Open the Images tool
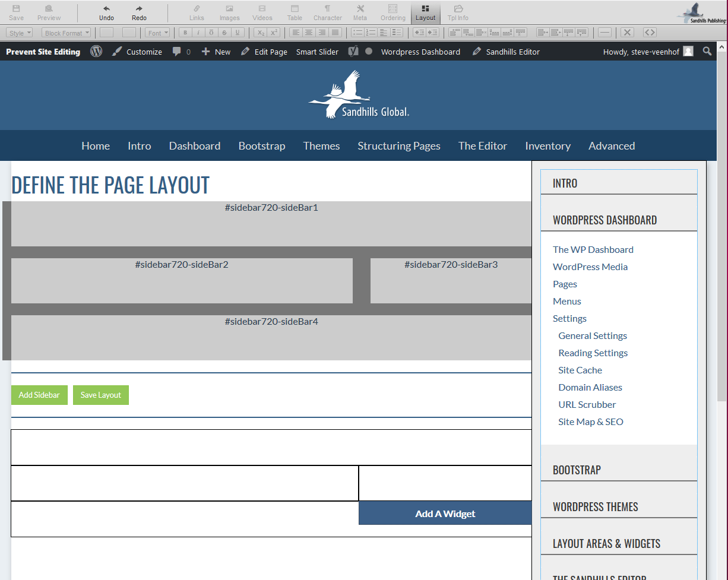Viewport: 728px width, 580px height. (229, 12)
